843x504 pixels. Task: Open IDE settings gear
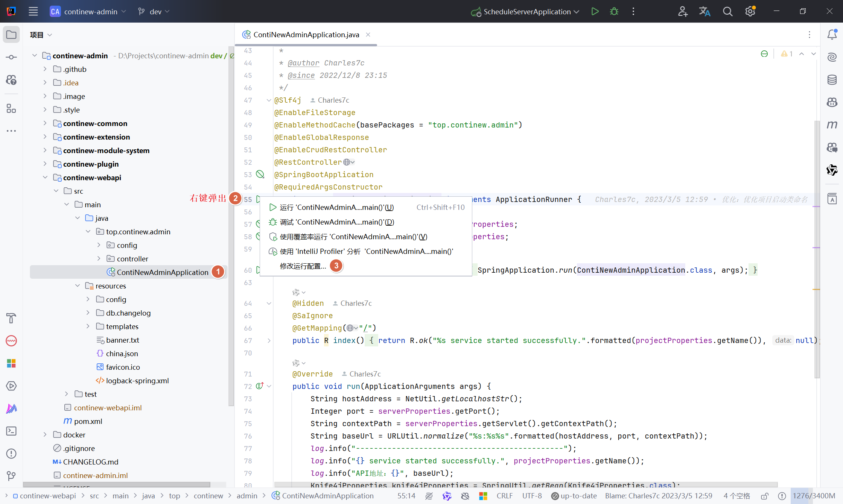(x=750, y=11)
